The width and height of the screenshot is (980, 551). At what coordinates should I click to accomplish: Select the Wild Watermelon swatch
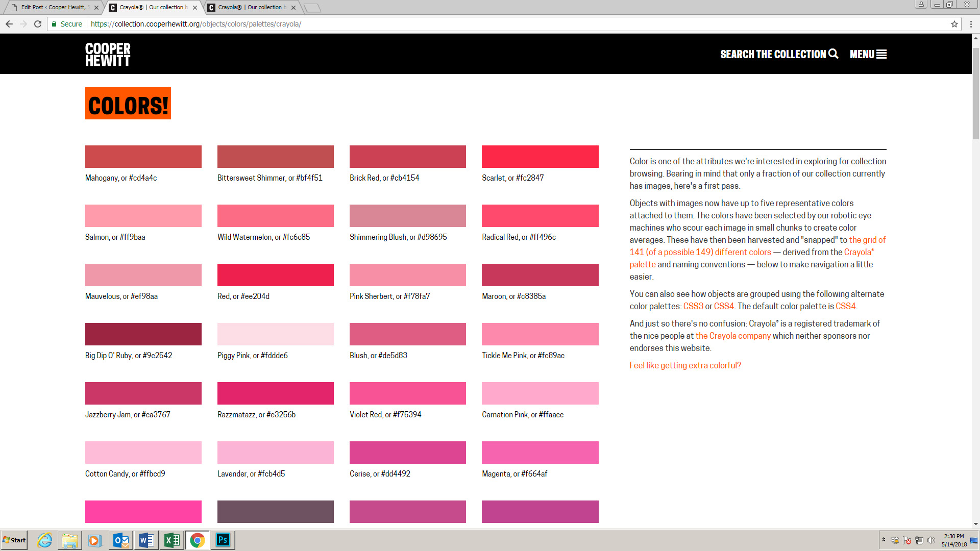(x=276, y=216)
